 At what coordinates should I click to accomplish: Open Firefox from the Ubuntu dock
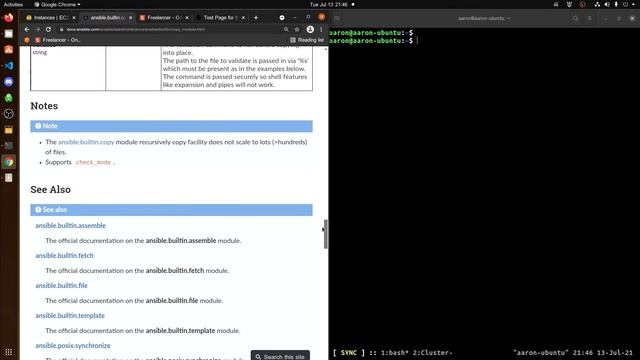point(9,18)
